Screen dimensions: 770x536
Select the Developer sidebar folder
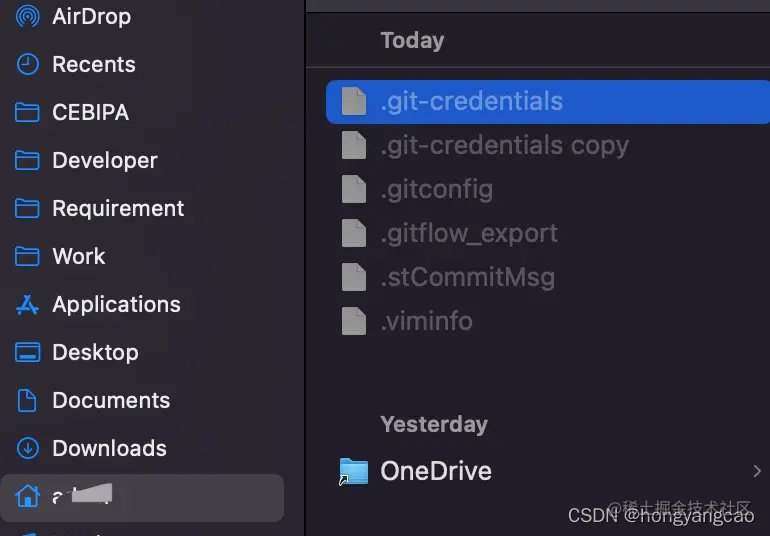coord(104,160)
